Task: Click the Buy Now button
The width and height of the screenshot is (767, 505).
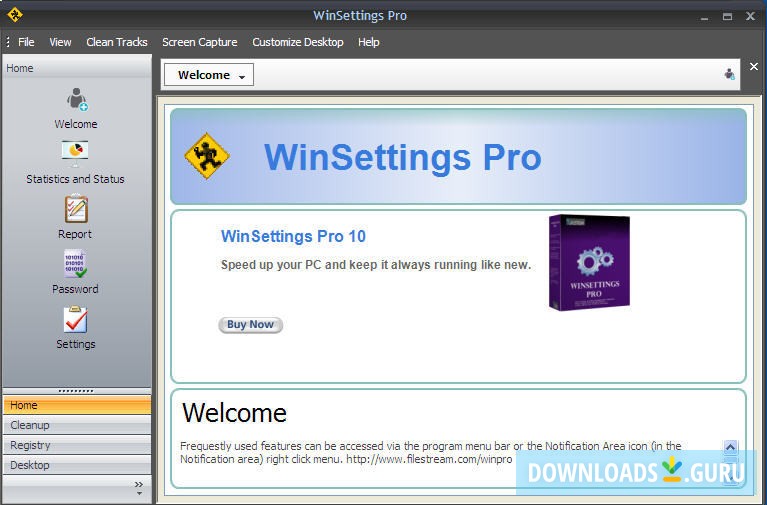Action: point(250,324)
